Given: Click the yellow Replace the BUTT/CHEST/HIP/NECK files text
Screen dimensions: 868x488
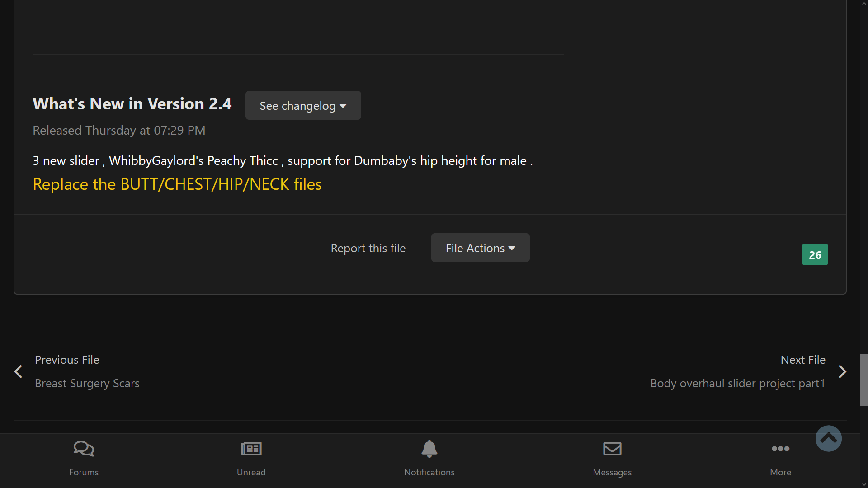Looking at the screenshot, I should coord(177,184).
